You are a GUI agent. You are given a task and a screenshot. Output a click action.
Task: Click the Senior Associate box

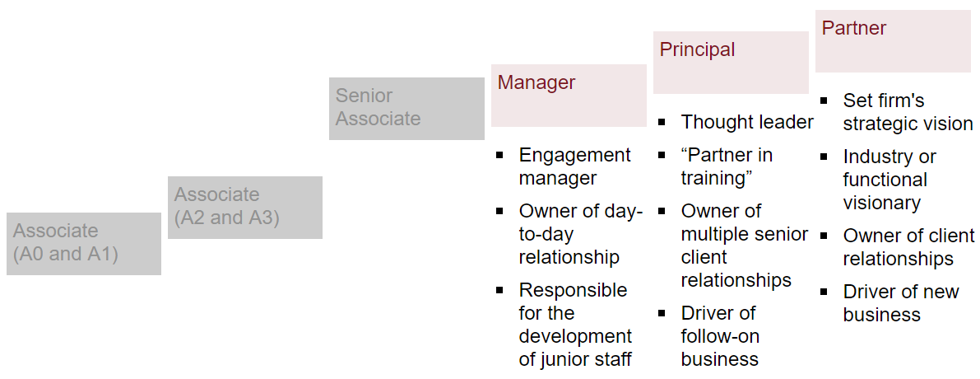(x=406, y=108)
